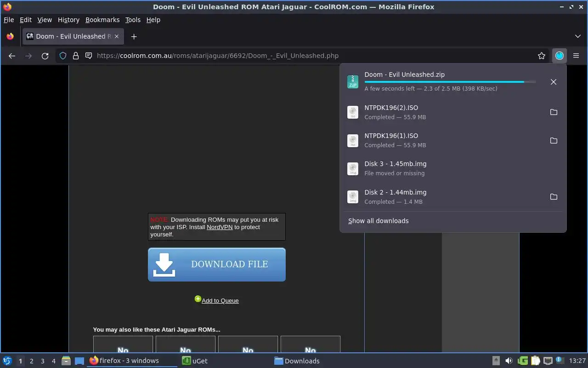View site security padlock info
The image size is (588, 368).
[x=76, y=56]
